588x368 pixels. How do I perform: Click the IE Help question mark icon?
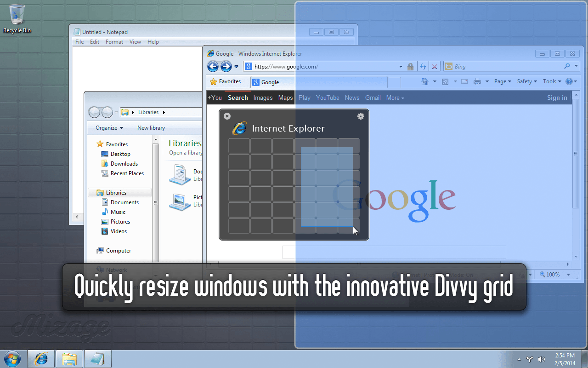point(570,81)
